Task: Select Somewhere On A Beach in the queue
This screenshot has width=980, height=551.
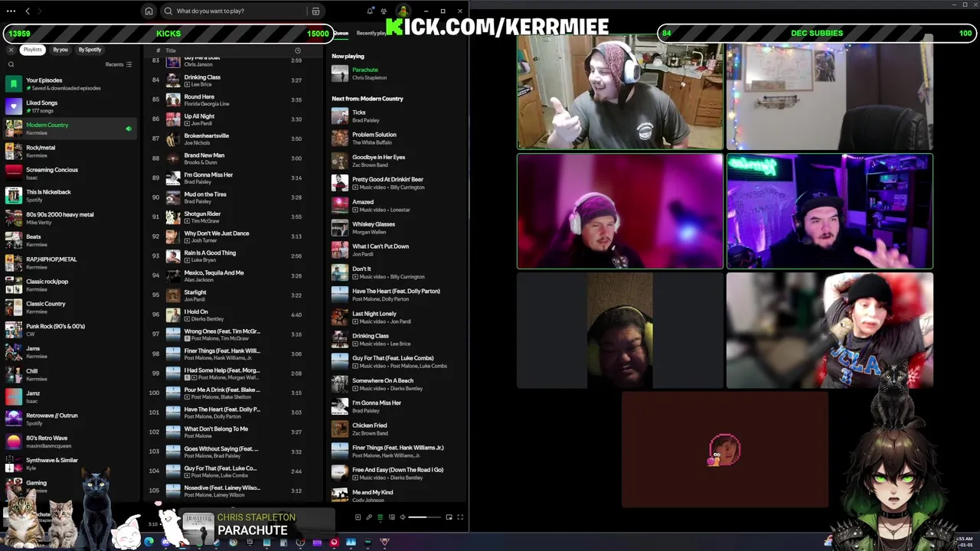Action: [397, 384]
